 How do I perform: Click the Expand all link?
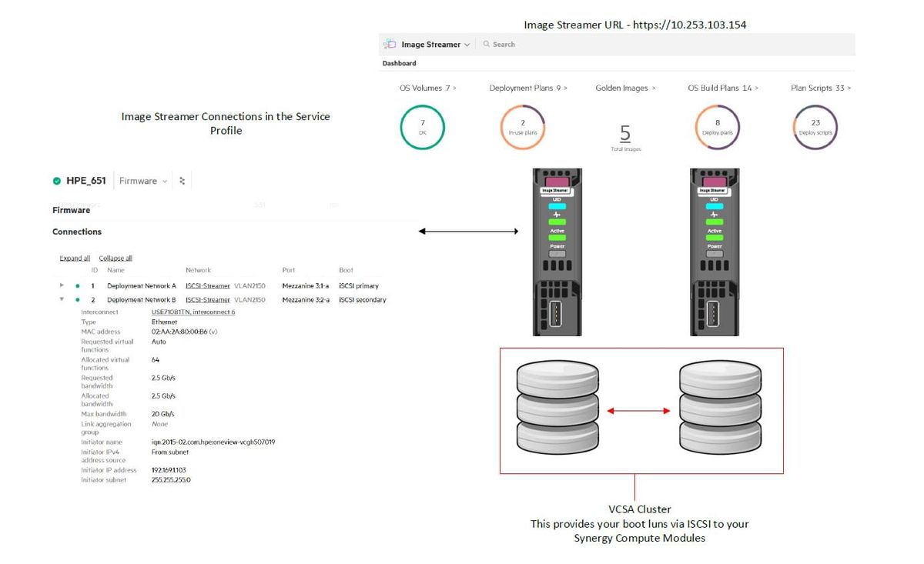click(x=75, y=259)
